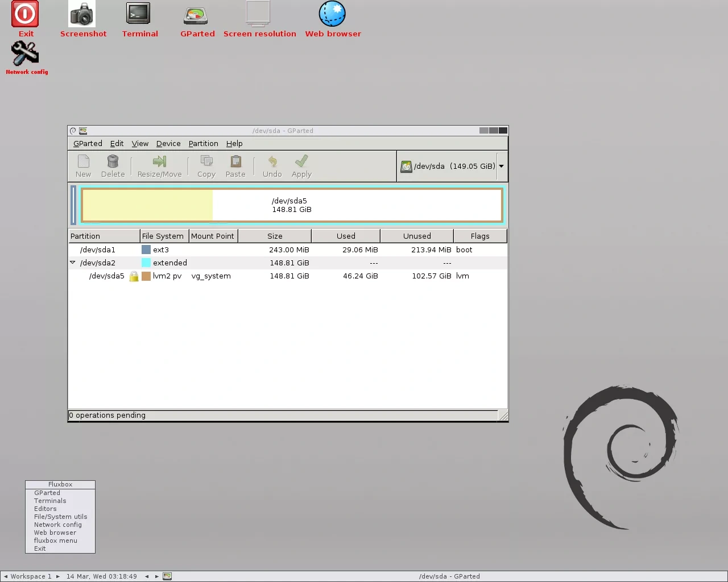Click the Delete partition trash icon
Image resolution: width=728 pixels, height=582 pixels.
click(x=113, y=161)
